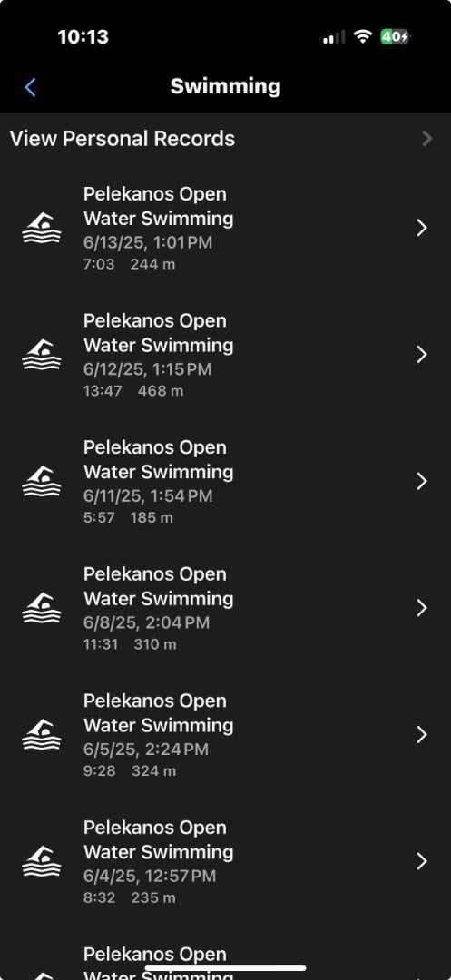Screen dimensions: 451x980
Task: Open the chevron on the 185 m swim
Action: 422,481
